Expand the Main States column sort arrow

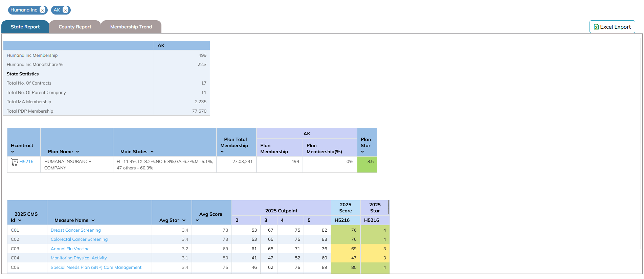152,152
